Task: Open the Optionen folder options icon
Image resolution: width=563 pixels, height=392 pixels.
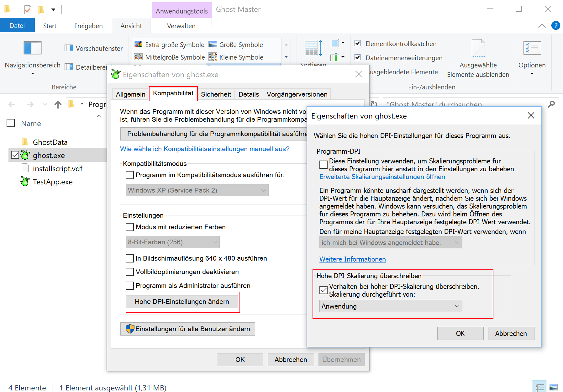Action: point(532,48)
